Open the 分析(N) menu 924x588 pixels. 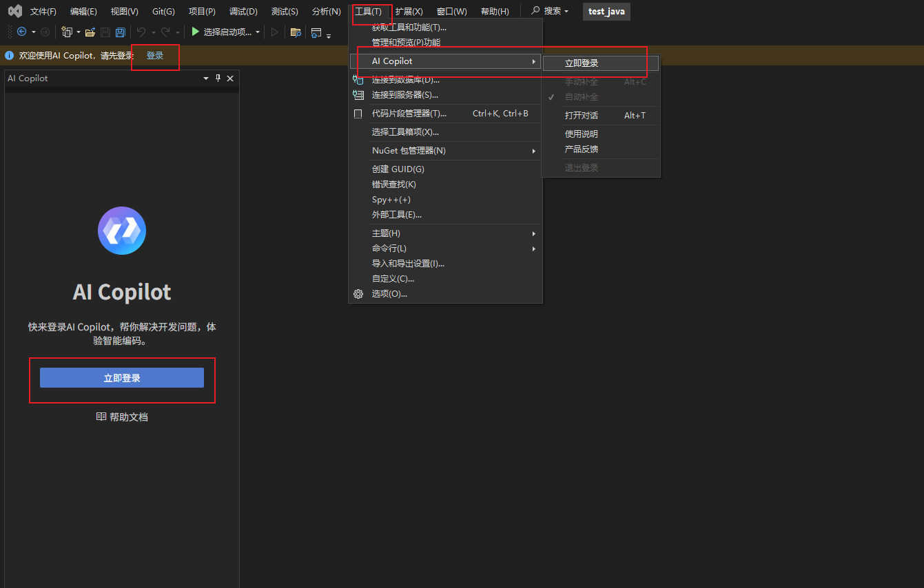point(327,12)
